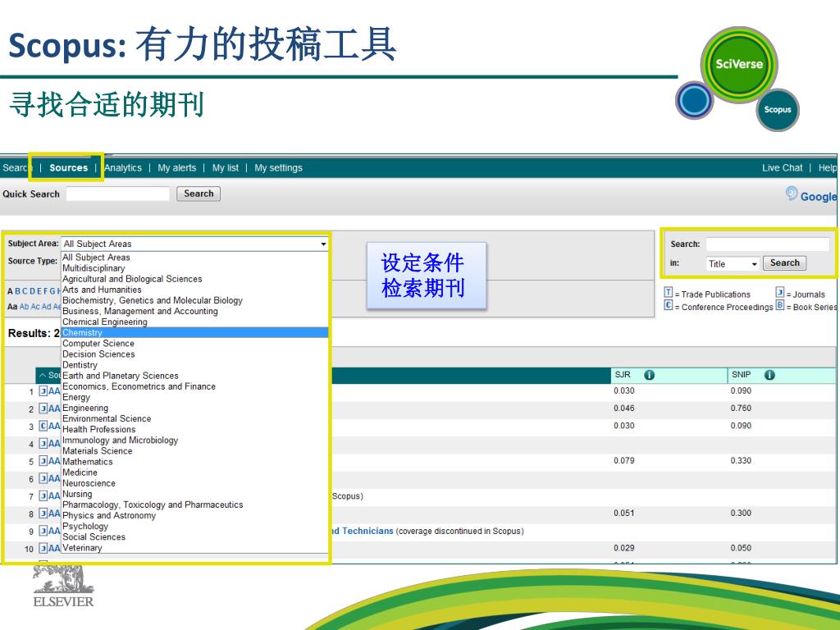The height and width of the screenshot is (630, 840).
Task: Click the journal type icon in row 9
Action: pos(43,531)
